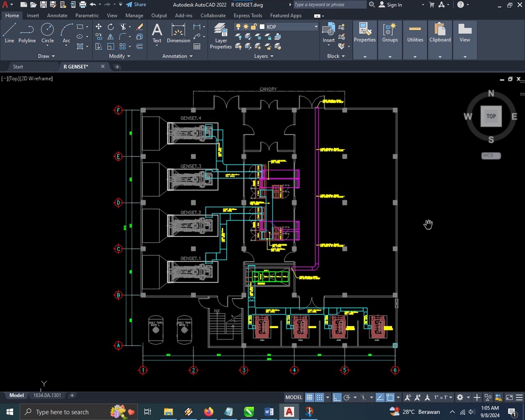
Task: Click the Undo arrow icon
Action: [x=93, y=5]
